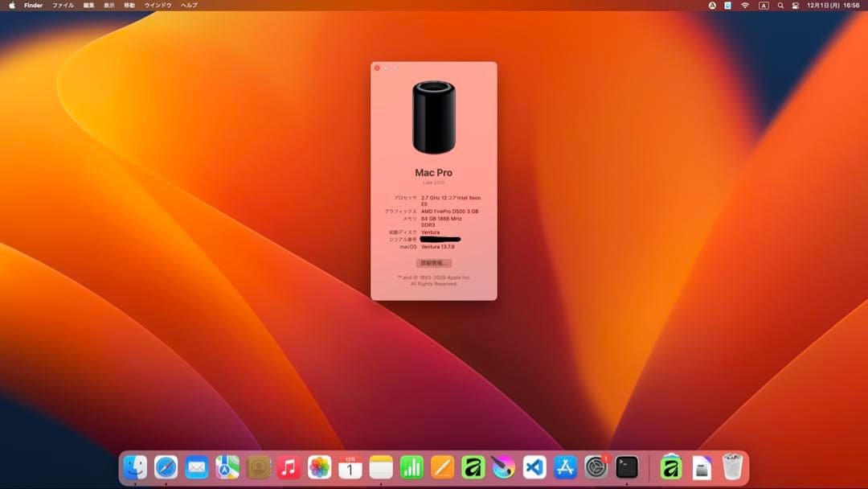This screenshot has width=868, height=489.
Task: Launch Visual Studio Code from the Dock
Action: (533, 465)
